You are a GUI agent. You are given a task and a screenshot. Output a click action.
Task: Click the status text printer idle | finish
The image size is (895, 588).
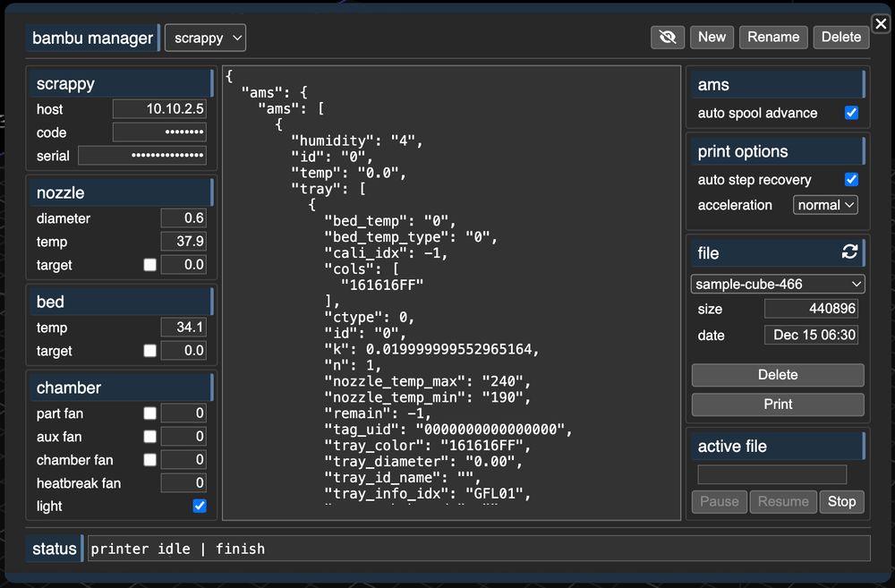(x=177, y=549)
